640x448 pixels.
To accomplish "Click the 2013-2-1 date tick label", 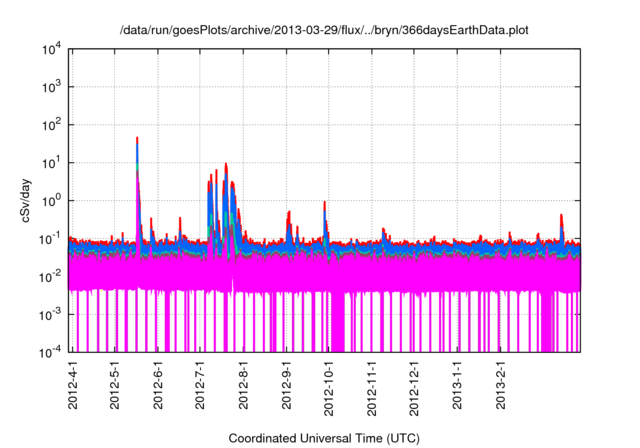I will click(x=502, y=386).
